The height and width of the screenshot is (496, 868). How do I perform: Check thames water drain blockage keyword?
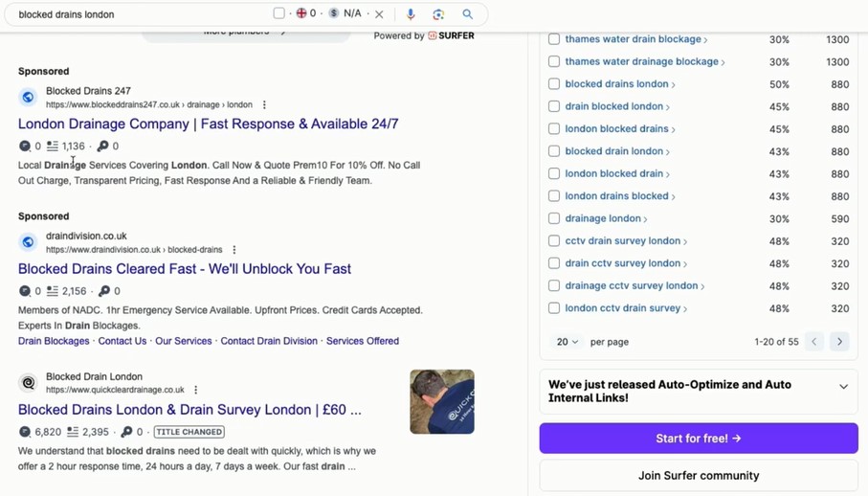click(x=553, y=38)
